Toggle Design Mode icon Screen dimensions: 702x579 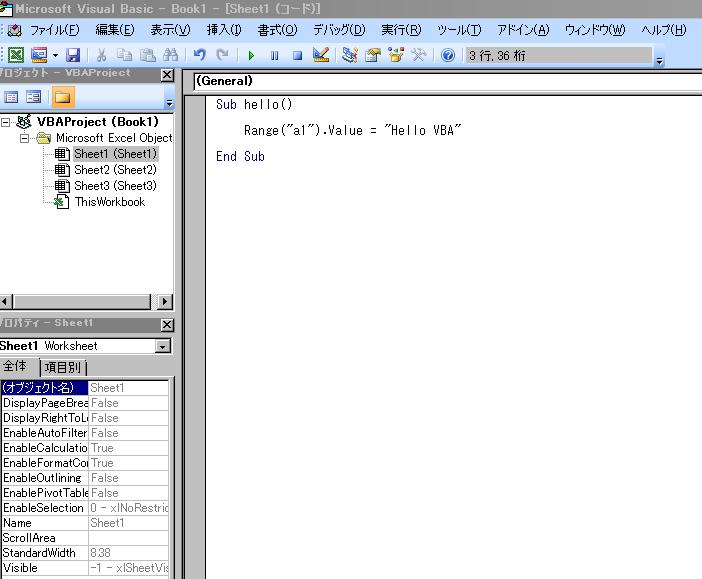321,55
